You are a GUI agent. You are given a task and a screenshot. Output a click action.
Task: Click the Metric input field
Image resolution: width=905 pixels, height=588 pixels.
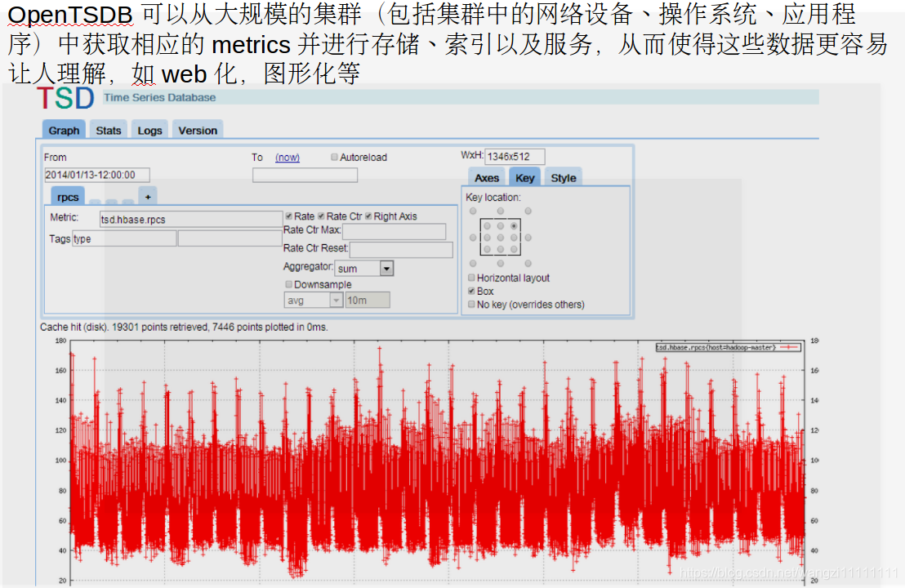tap(191, 219)
